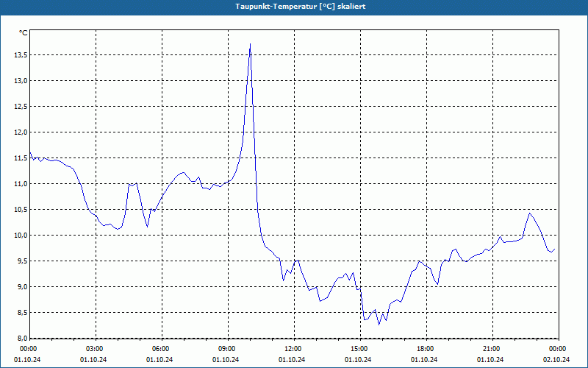Image resolution: width=588 pixels, height=368 pixels.
Task: Click the 8,0 y-axis value
Action: pyautogui.click(x=22, y=338)
